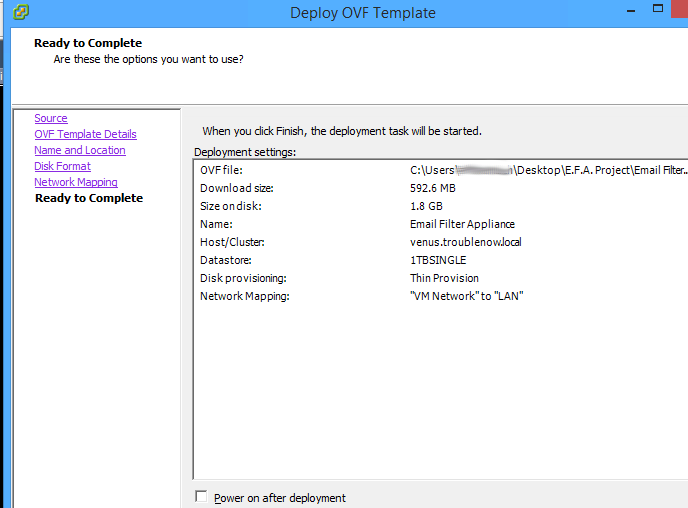Click the vSphere client icon in title bar
Image resolution: width=688 pixels, height=508 pixels.
21,12
